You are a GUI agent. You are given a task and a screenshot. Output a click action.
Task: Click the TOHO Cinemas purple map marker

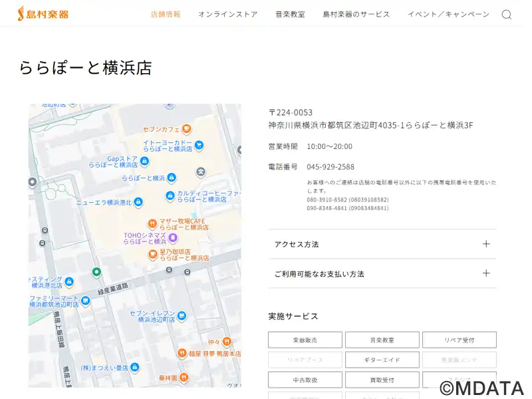point(172,237)
